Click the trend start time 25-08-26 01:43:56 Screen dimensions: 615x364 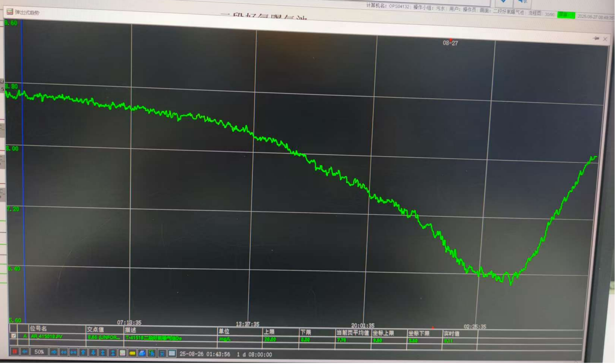point(205,354)
